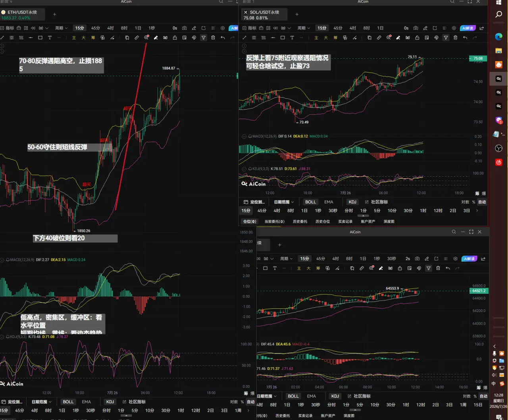
Task: Select the rectangle drawing tool in the SOL/USDT window
Action: coord(283,38)
